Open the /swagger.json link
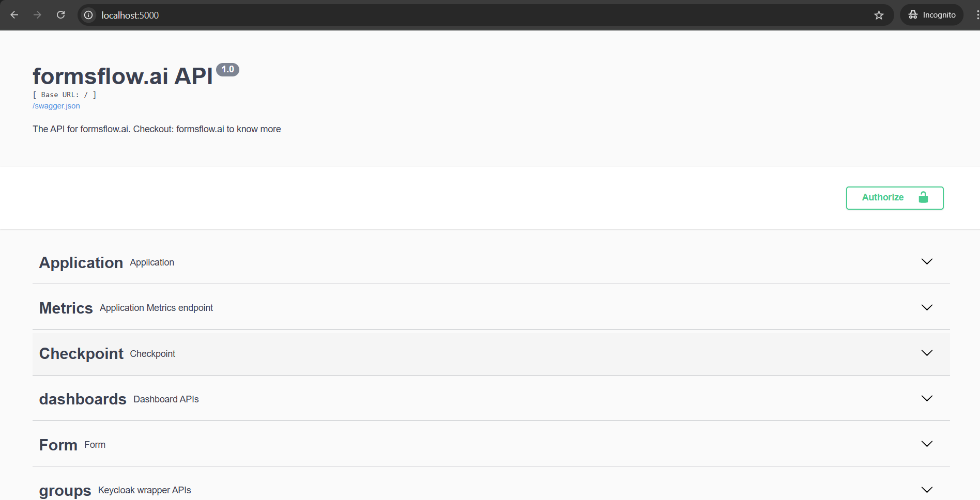980x500 pixels. pos(56,106)
